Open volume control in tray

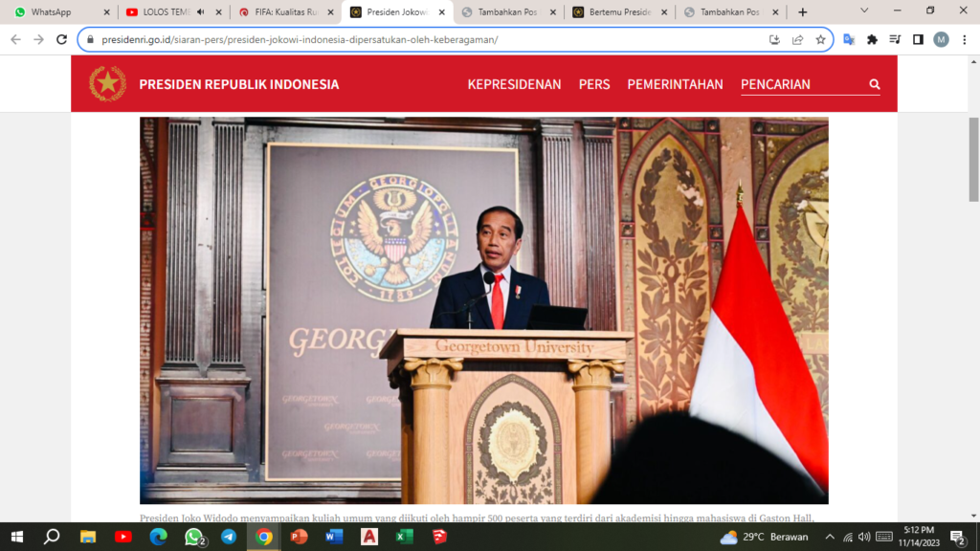click(x=864, y=537)
